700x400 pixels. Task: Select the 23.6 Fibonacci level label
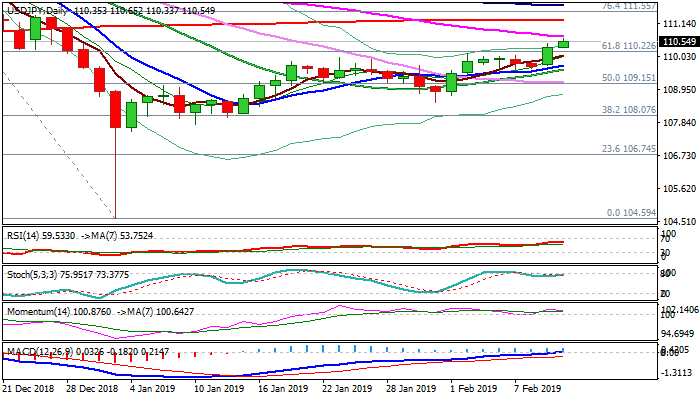pos(628,148)
